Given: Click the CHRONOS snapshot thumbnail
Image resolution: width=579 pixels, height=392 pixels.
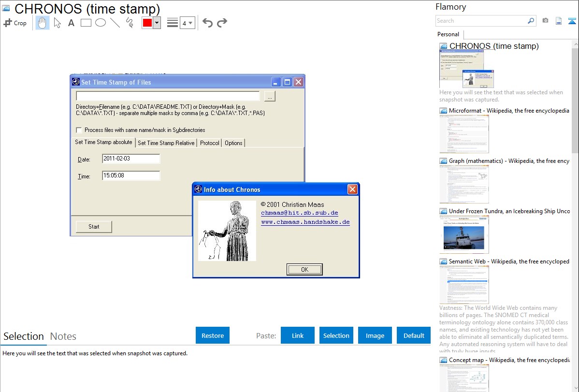Looking at the screenshot, I should tap(466, 69).
